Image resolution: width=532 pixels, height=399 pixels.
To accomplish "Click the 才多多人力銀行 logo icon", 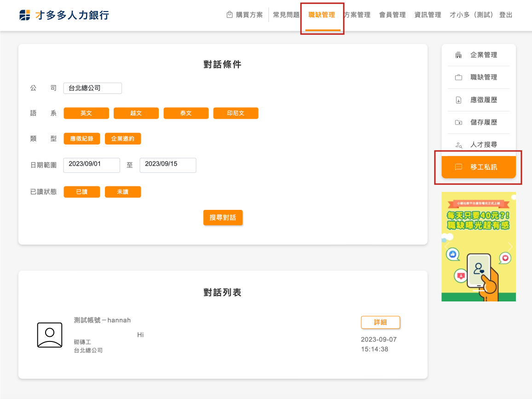I will 25,15.
